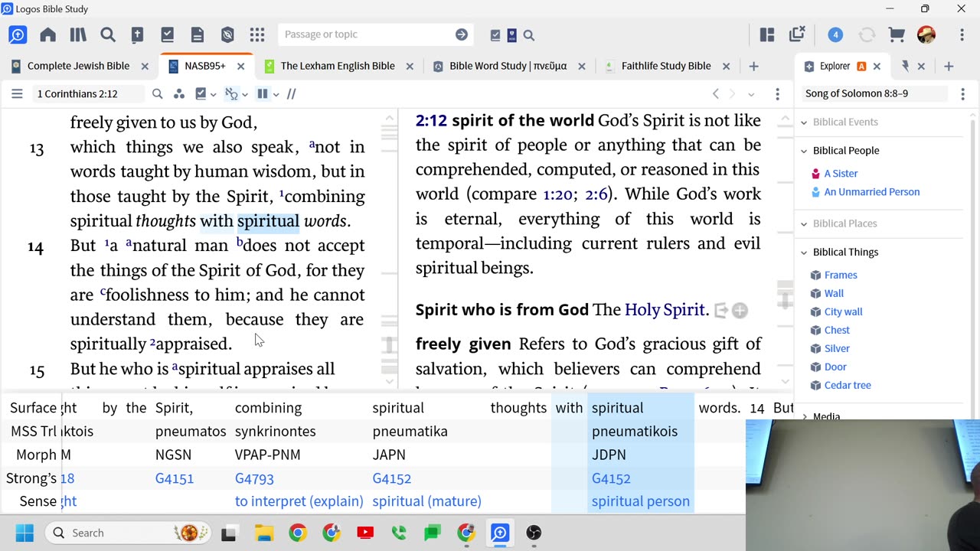Expand the Media section

(804, 417)
